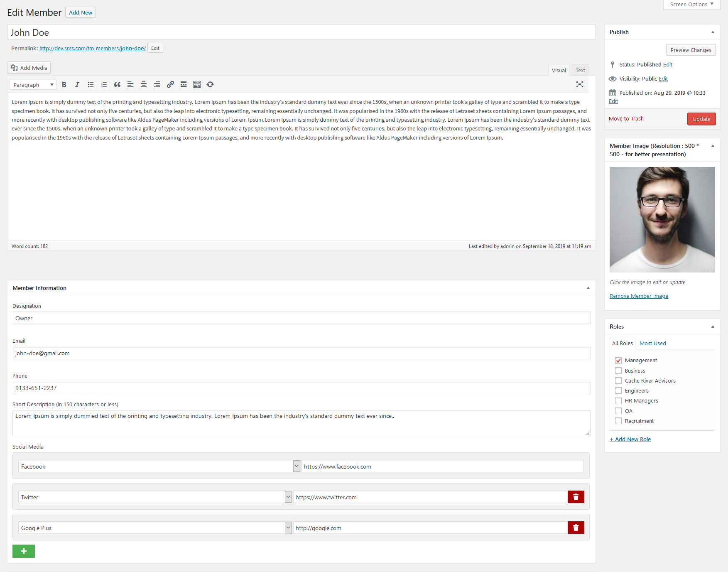Check the Business role checkbox
The image size is (728, 572).
pyautogui.click(x=618, y=371)
